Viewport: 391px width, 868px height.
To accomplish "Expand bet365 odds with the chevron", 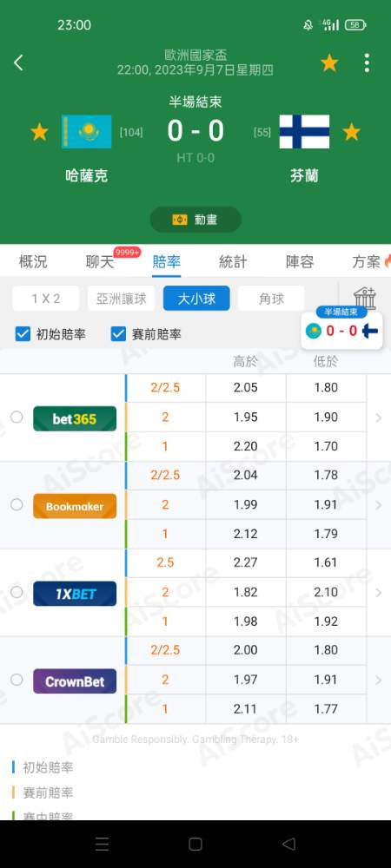I will click(x=379, y=418).
